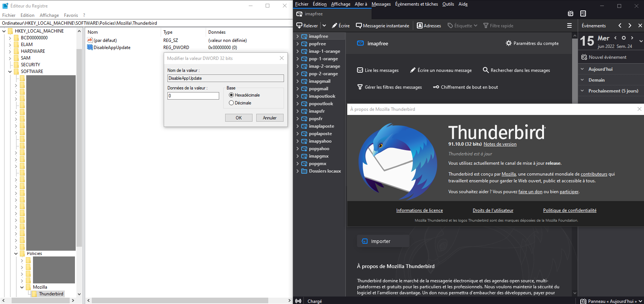The width and height of the screenshot is (644, 304).
Task: Close the Modifier la valeur DWORD dialog
Action: (282, 58)
